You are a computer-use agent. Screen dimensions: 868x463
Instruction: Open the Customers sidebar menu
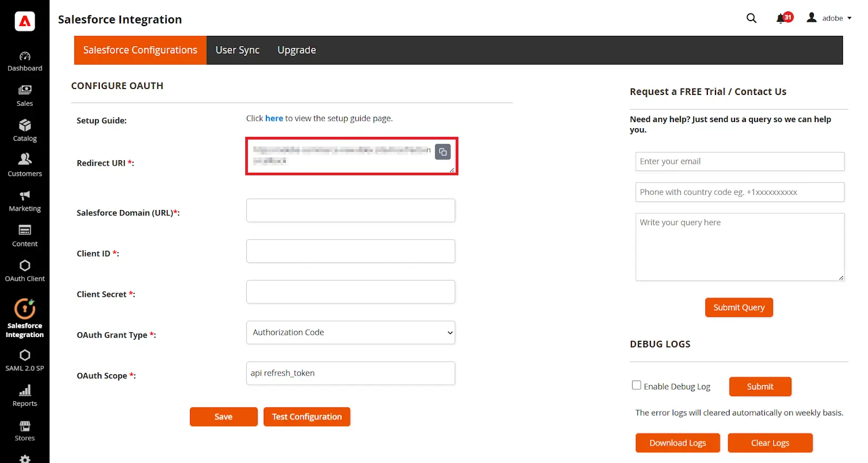click(25, 166)
